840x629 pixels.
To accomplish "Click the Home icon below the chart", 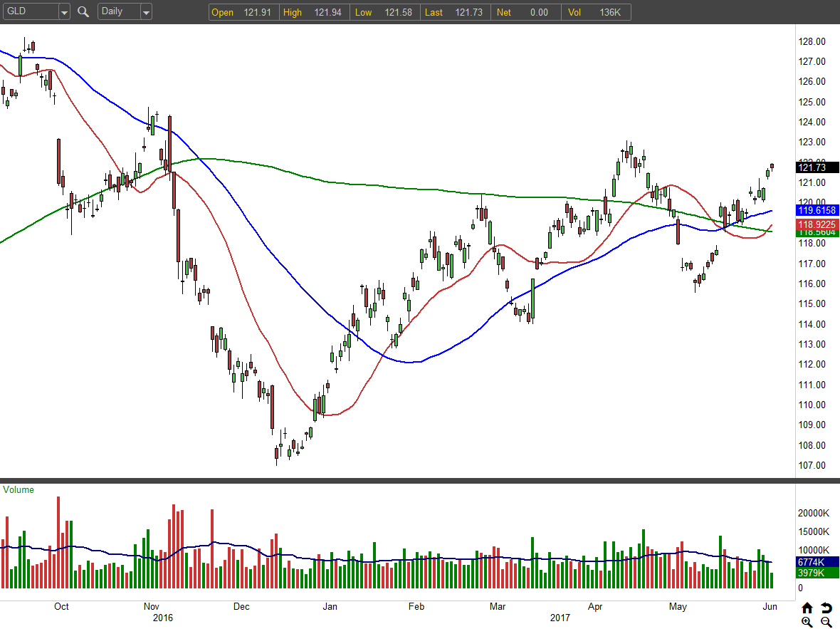I will click(x=807, y=608).
